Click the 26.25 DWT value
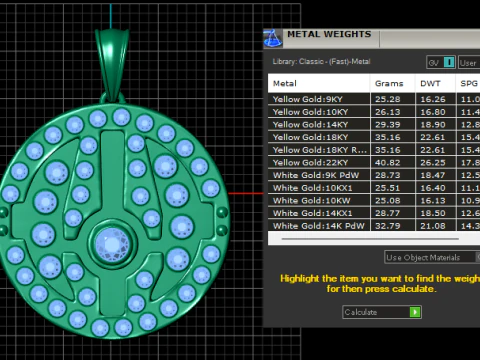This screenshot has height=360, width=480. 433,163
